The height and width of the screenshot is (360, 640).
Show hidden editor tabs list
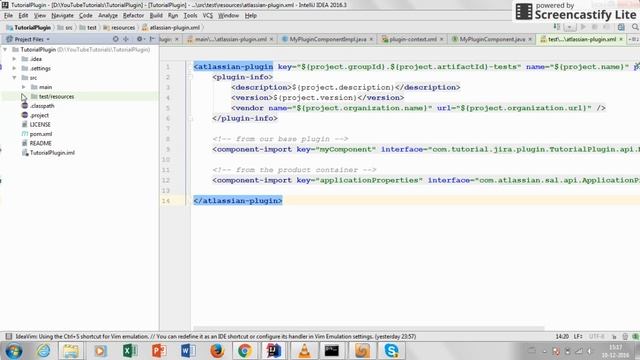(634, 39)
